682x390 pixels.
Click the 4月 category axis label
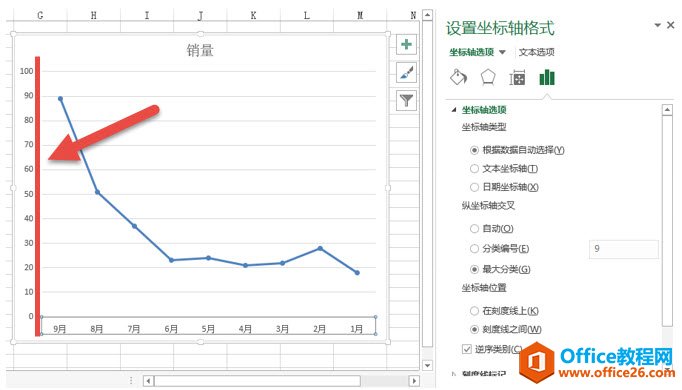[245, 329]
